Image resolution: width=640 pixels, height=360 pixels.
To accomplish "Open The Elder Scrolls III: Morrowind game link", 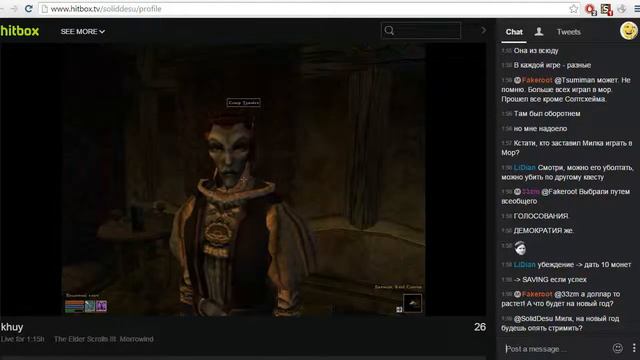I will (x=104, y=339).
